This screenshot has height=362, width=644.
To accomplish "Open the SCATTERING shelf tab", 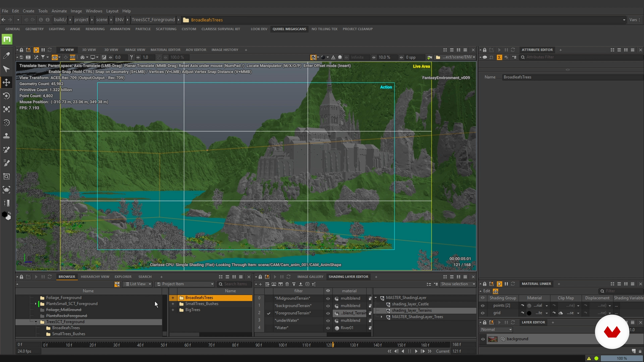I will point(166,29).
